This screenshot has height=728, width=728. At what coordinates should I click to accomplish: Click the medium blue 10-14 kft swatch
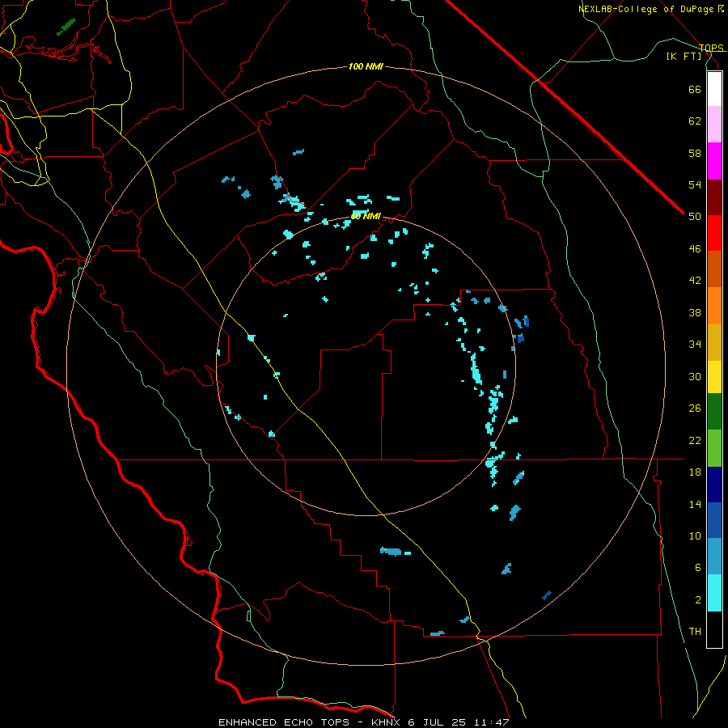tap(714, 520)
